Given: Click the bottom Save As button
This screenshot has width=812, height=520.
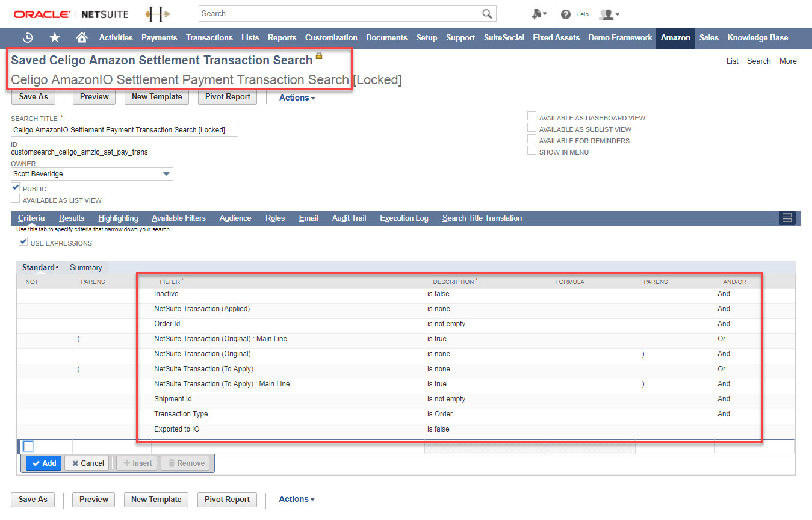Looking at the screenshot, I should tap(33, 499).
